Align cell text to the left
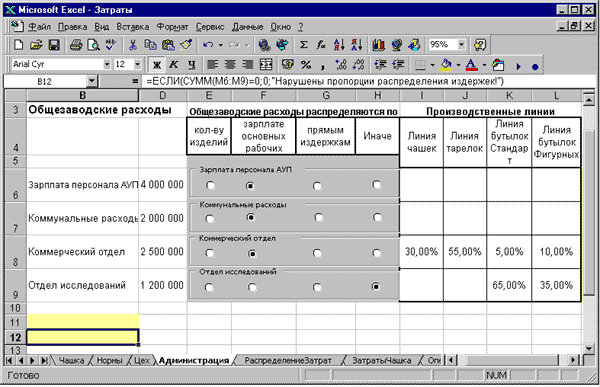This screenshot has width=600, height=387. tap(212, 65)
